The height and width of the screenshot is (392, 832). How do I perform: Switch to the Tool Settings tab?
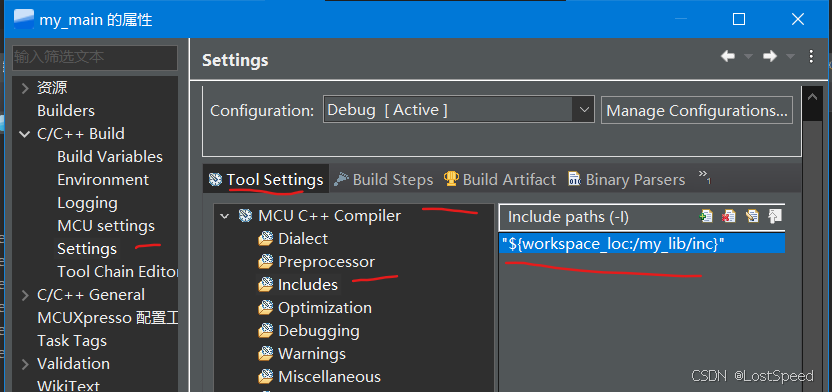266,180
